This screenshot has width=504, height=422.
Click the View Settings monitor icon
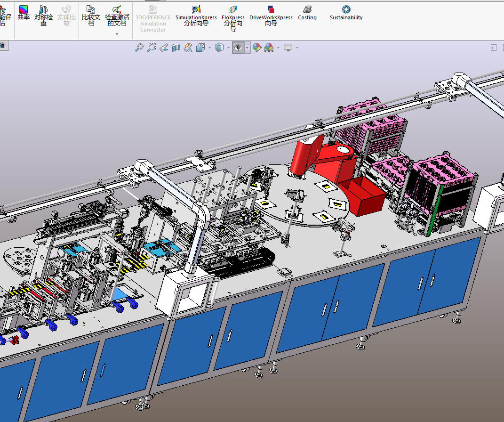(x=288, y=48)
